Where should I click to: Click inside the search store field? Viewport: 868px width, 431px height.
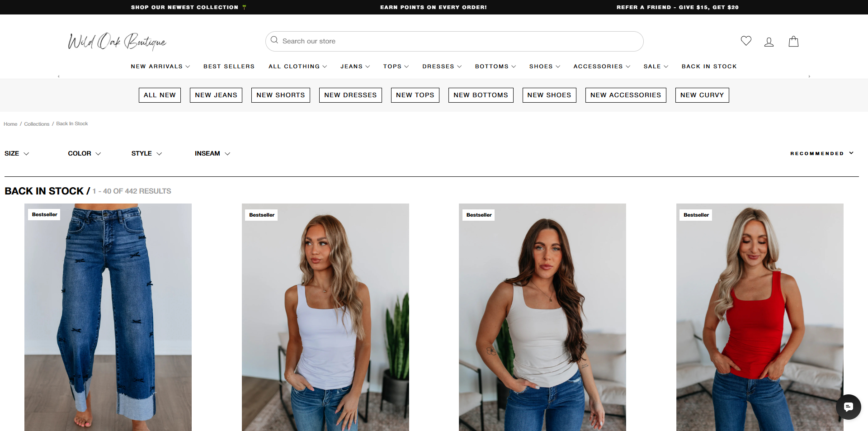[x=407, y=41]
